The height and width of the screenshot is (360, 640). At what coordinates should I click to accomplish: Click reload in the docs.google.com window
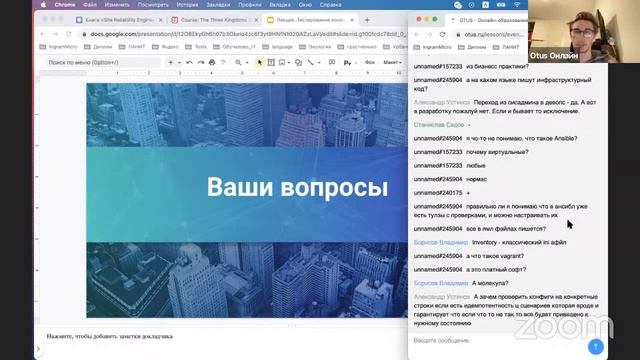point(68,34)
